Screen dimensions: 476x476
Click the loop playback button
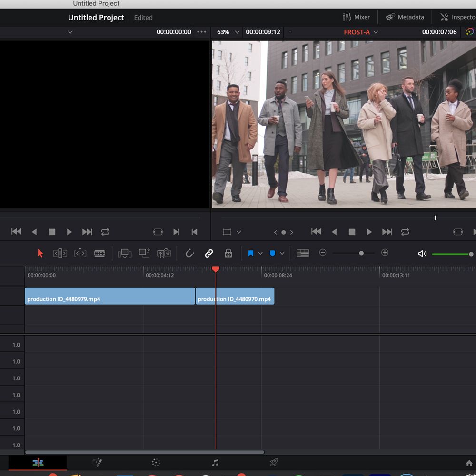click(405, 232)
